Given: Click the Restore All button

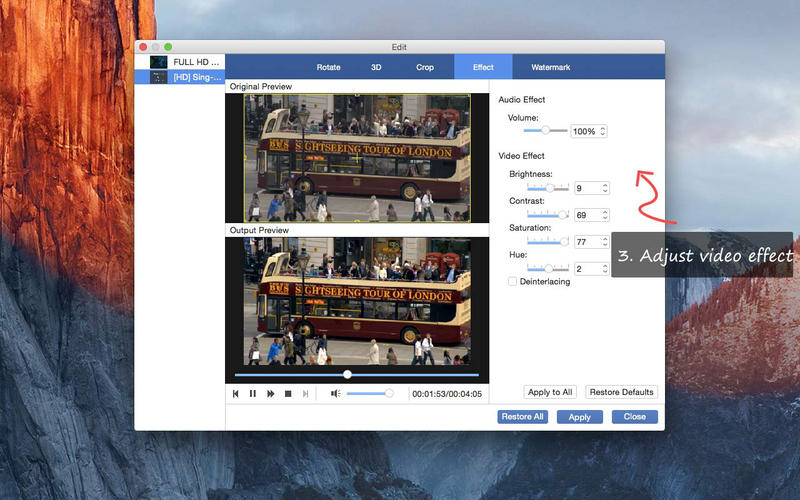Looking at the screenshot, I should pos(522,417).
